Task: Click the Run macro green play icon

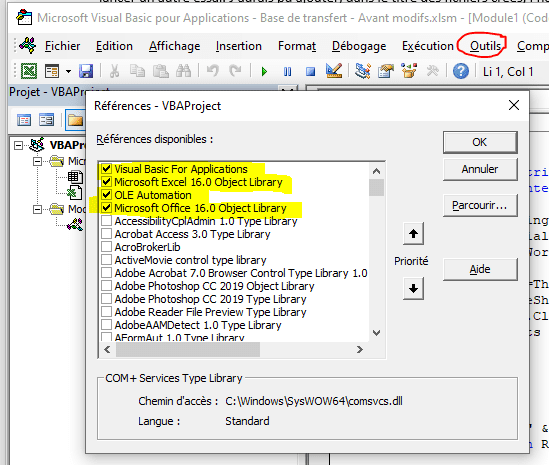Action: click(264, 72)
